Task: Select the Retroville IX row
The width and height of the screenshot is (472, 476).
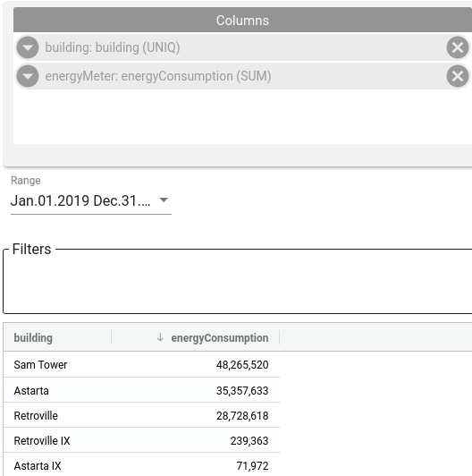Action: click(141, 441)
